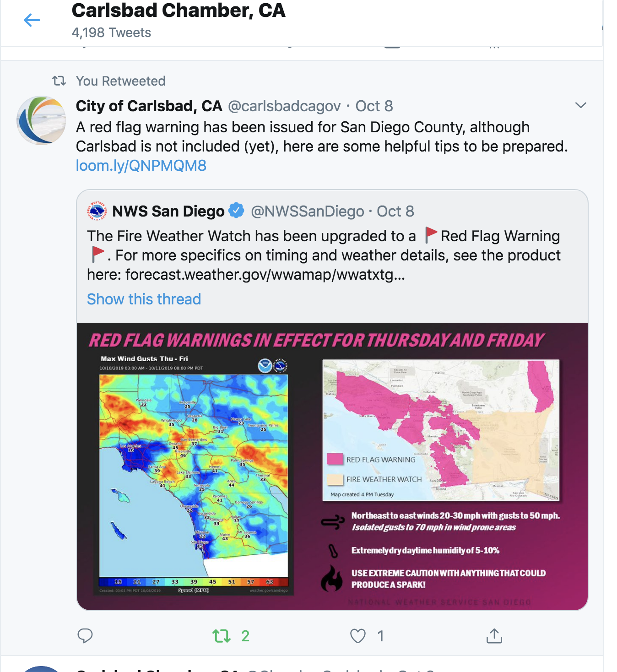Go back using the blue arrow
The height and width of the screenshot is (672, 617).
point(32,20)
